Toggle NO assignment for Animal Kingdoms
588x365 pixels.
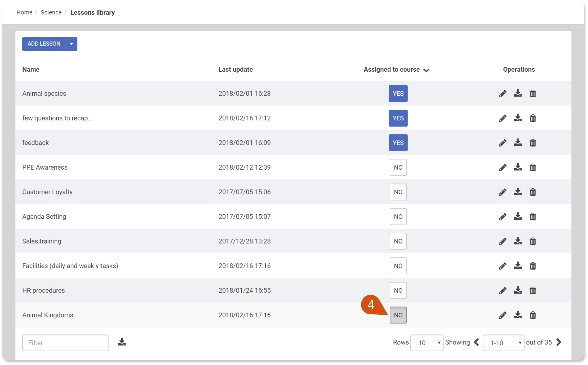point(398,315)
